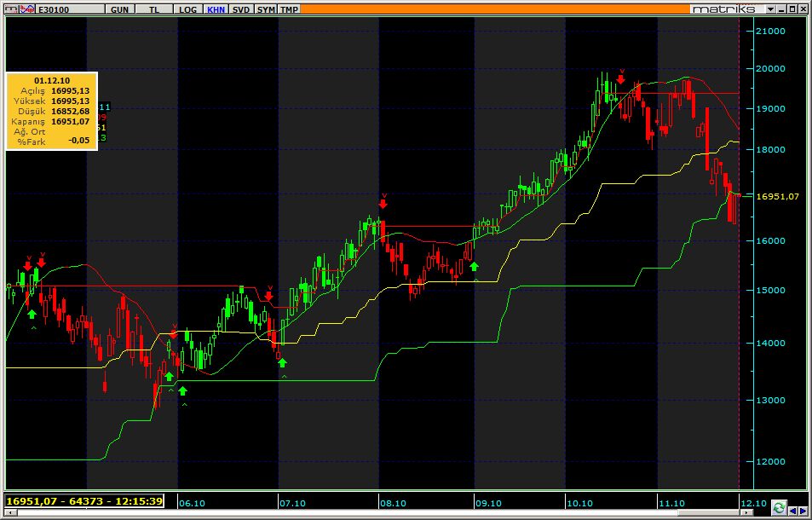Click the red sell arrow above 08.10

(x=383, y=203)
